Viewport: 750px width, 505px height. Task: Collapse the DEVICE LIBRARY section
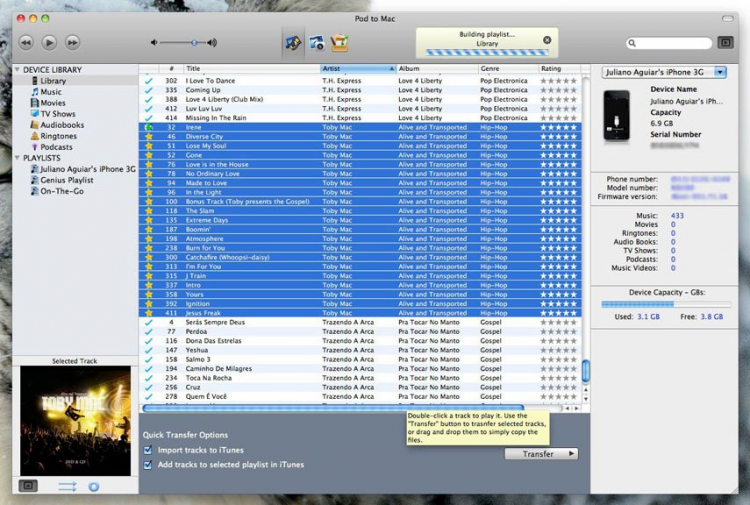[17, 70]
